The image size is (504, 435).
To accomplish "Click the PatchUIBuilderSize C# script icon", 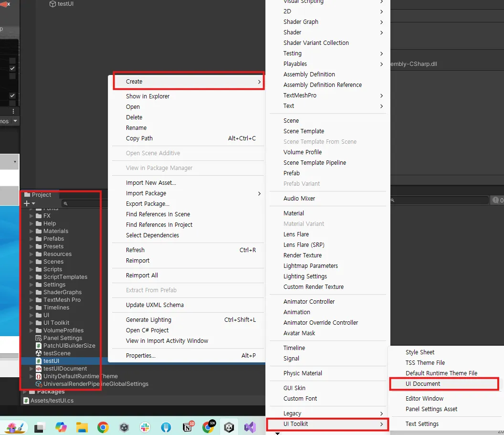I will pyautogui.click(x=38, y=346).
